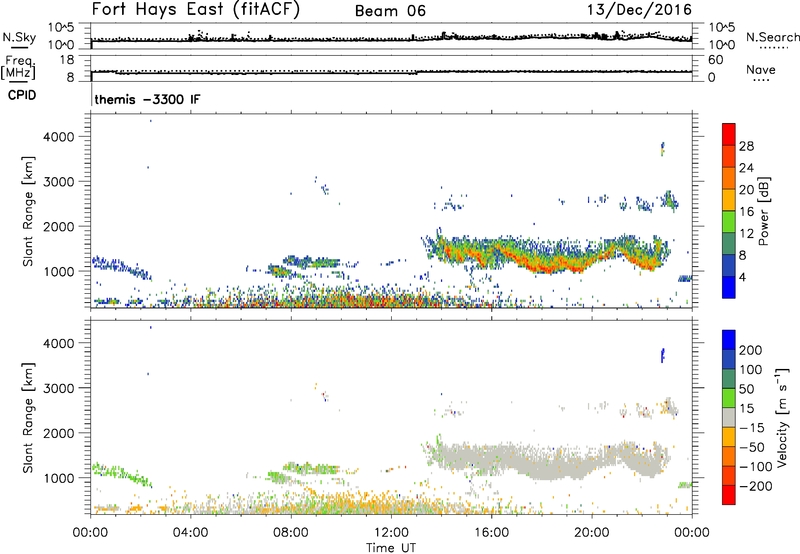
Task: Click the '08:00' time tick label
Action: click(x=291, y=533)
